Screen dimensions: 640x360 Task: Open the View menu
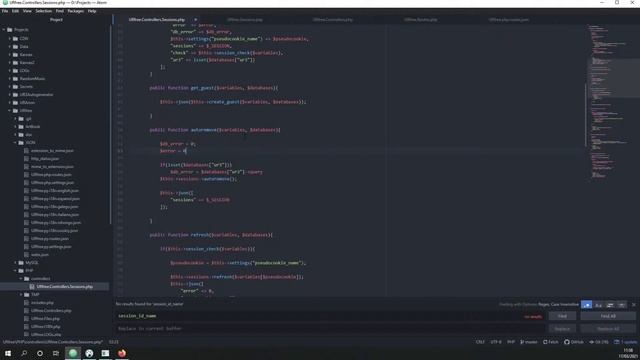27,11
